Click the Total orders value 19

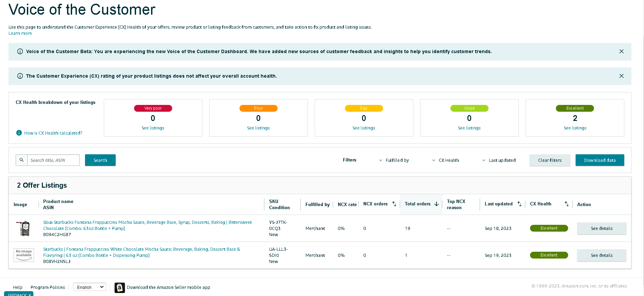pos(408,229)
